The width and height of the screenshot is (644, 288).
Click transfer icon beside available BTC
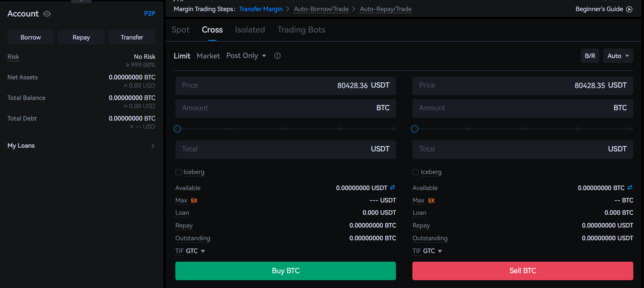pos(630,188)
